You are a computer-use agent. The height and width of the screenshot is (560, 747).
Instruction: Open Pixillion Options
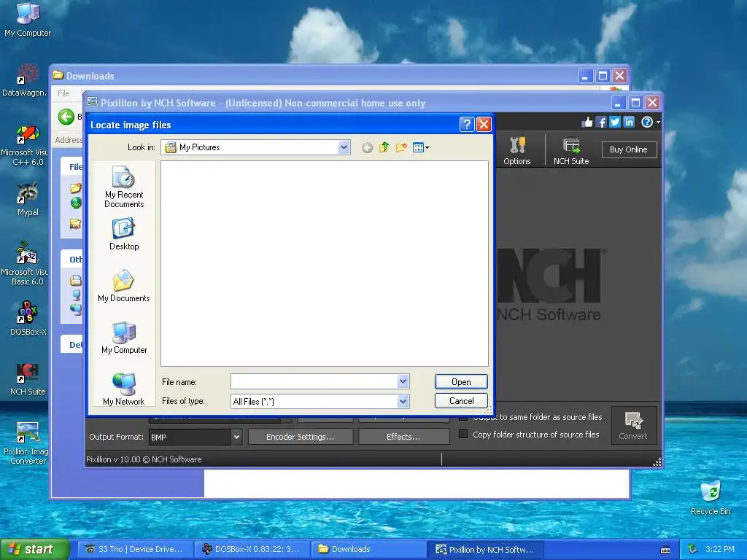tap(517, 150)
